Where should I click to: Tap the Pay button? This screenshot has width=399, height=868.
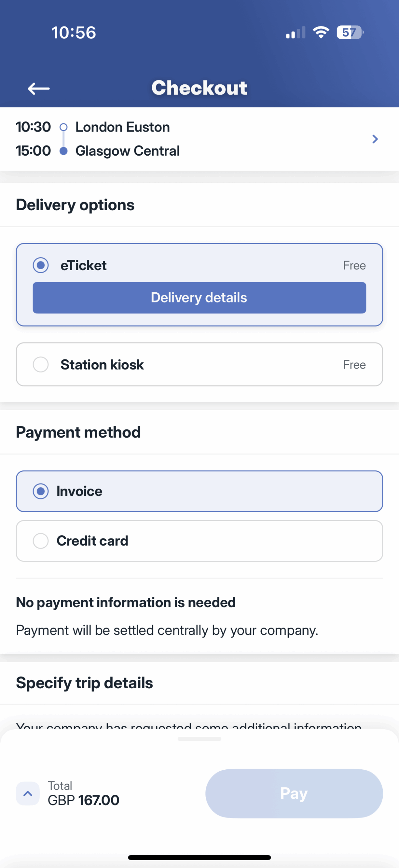[294, 793]
